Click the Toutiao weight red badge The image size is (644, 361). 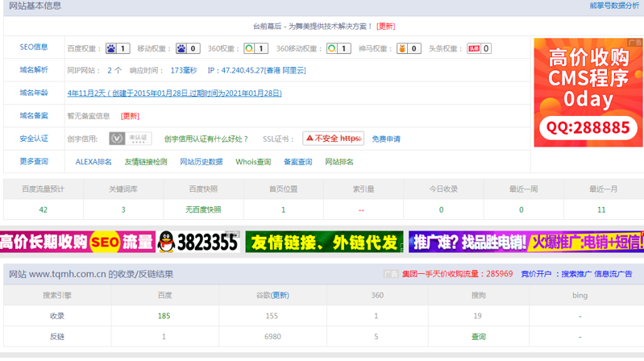(479, 48)
